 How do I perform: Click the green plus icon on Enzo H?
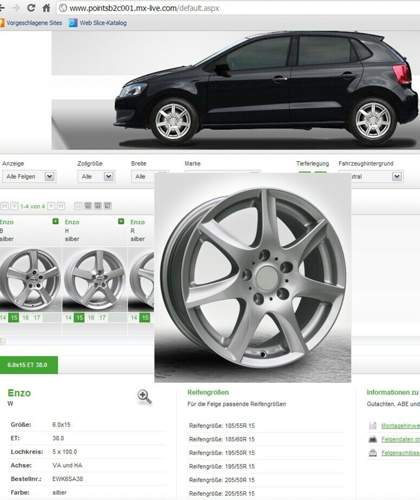click(x=121, y=221)
